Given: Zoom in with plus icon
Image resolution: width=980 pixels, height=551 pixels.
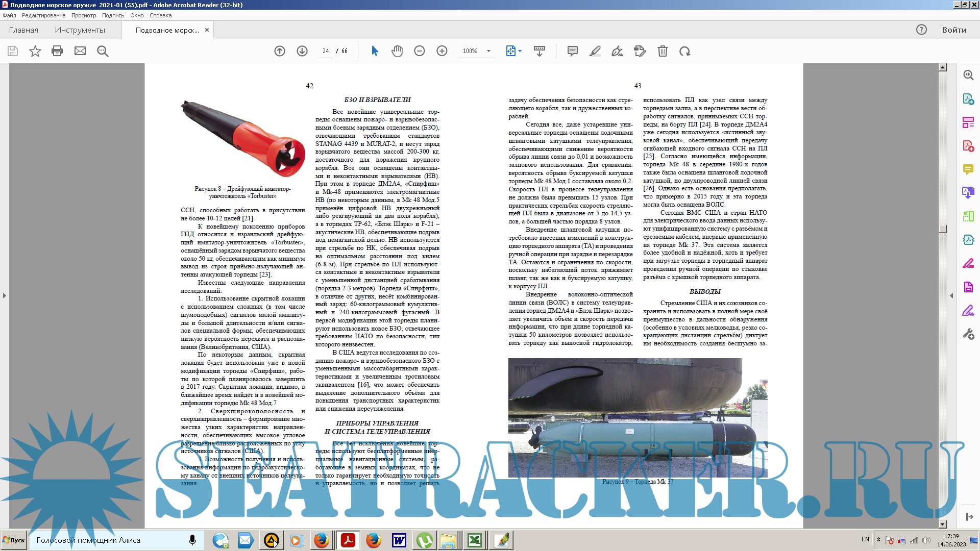Looking at the screenshot, I should click(442, 51).
